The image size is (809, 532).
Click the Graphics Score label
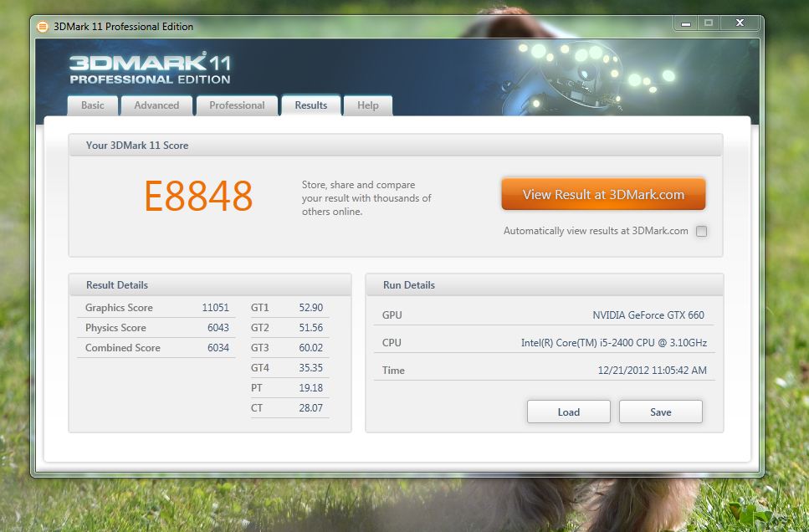pos(119,308)
